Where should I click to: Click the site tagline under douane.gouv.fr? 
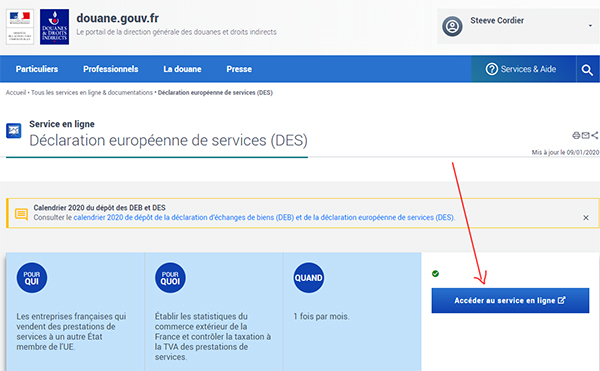tap(176, 32)
